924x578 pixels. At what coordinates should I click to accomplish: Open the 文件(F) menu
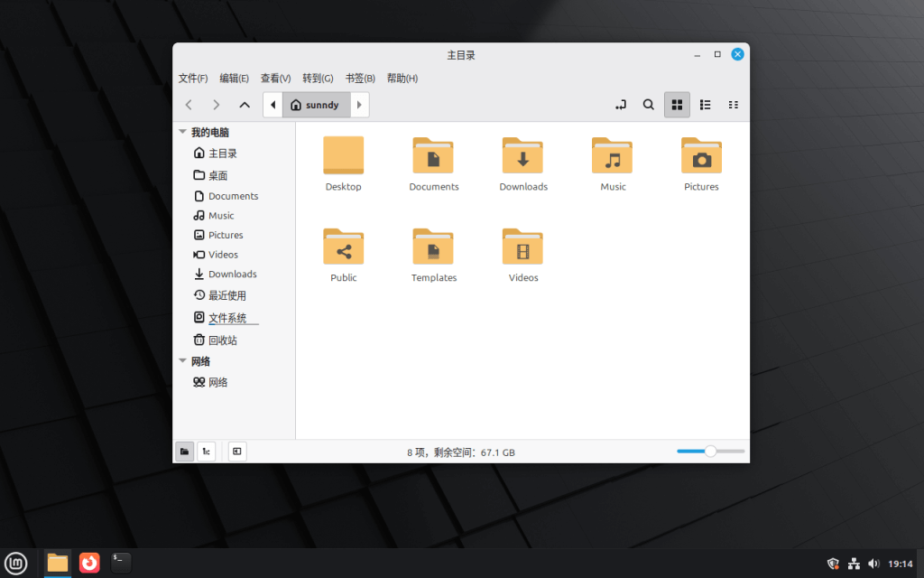193,79
